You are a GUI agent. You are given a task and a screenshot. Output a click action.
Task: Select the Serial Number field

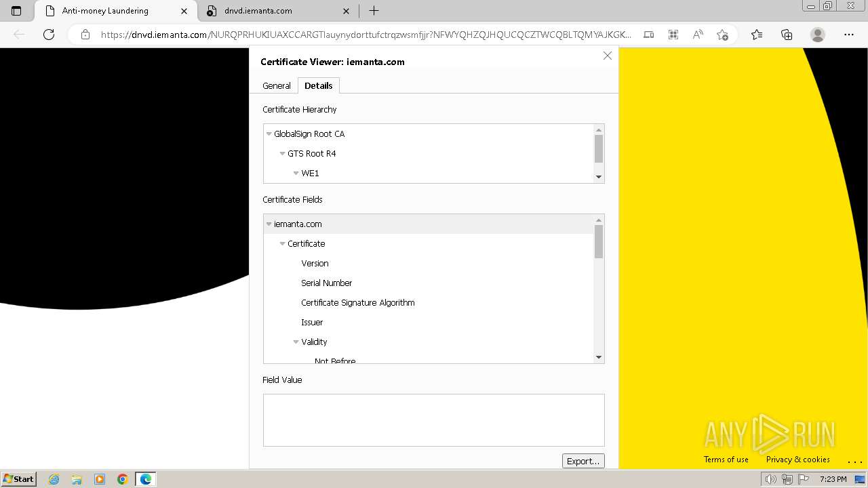click(x=327, y=283)
